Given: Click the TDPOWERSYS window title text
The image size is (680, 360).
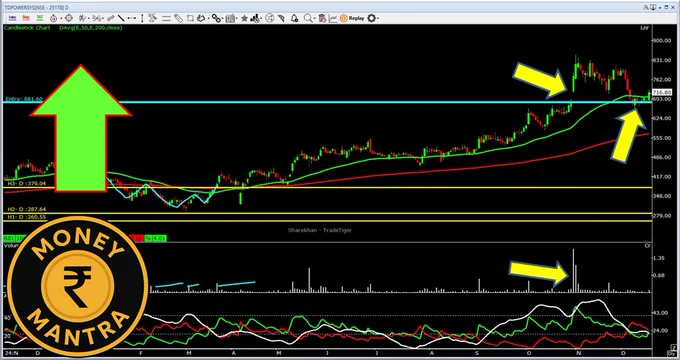Looking at the screenshot, I should click(x=36, y=7).
